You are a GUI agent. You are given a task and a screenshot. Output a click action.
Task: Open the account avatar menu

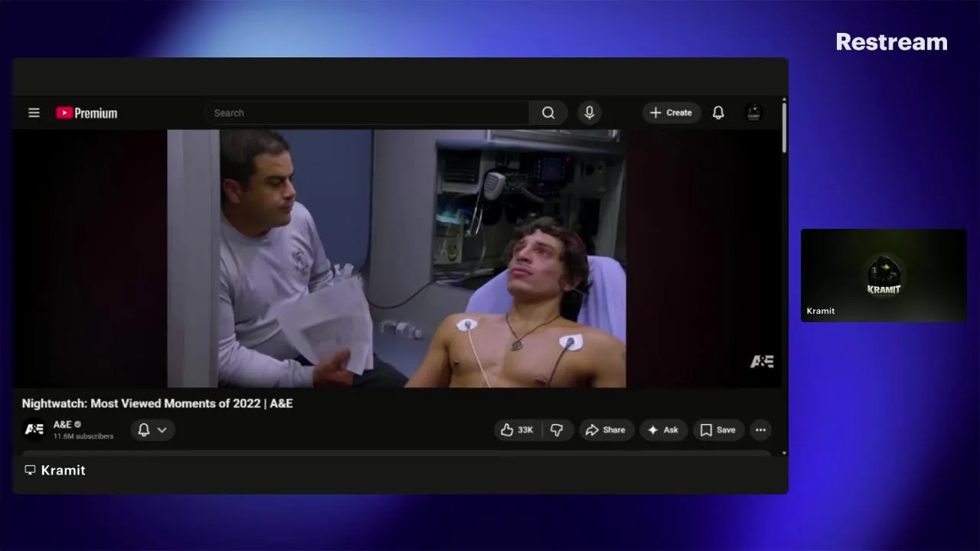click(753, 112)
